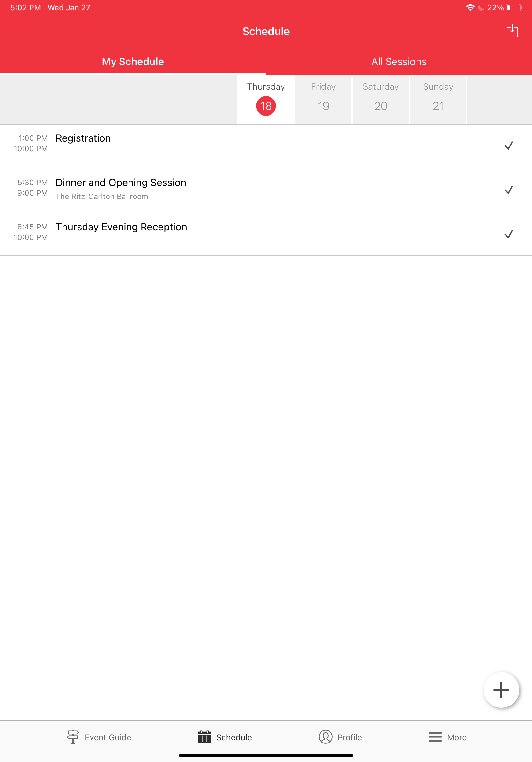Check the Wi-Fi status icon
Viewport: 532px width, 762px height.
(x=470, y=8)
